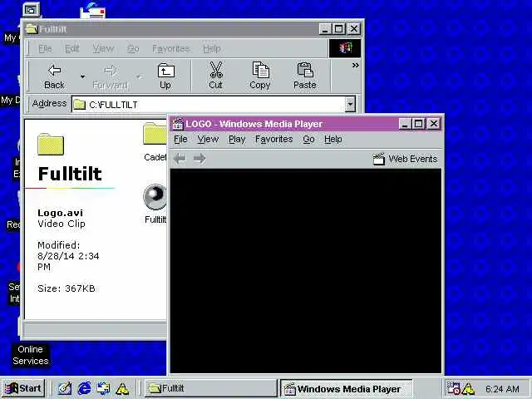
Task: Open Help menu in Fulltilt window
Action: [x=212, y=49]
